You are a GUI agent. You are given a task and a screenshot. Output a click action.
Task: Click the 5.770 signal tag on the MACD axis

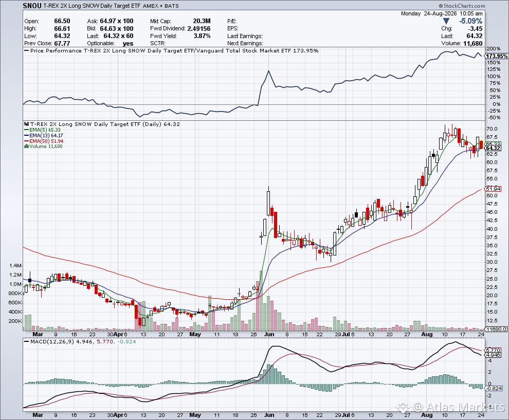click(493, 350)
